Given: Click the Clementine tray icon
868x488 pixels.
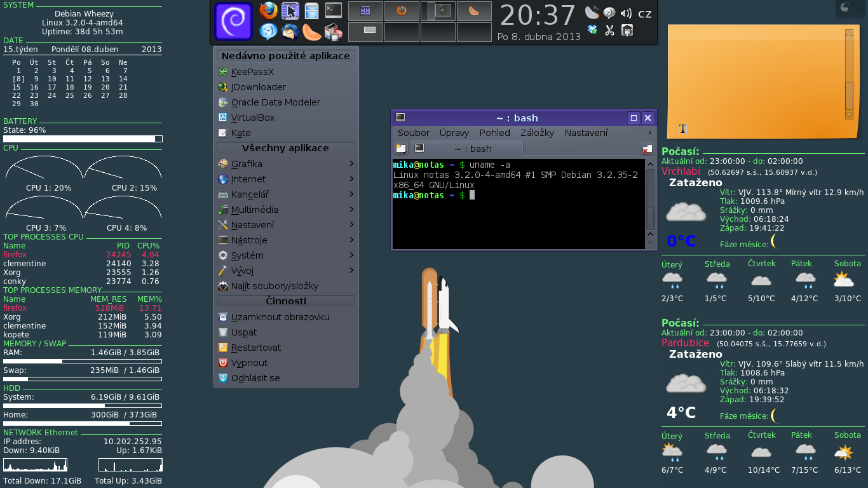Looking at the screenshot, I should point(592,13).
